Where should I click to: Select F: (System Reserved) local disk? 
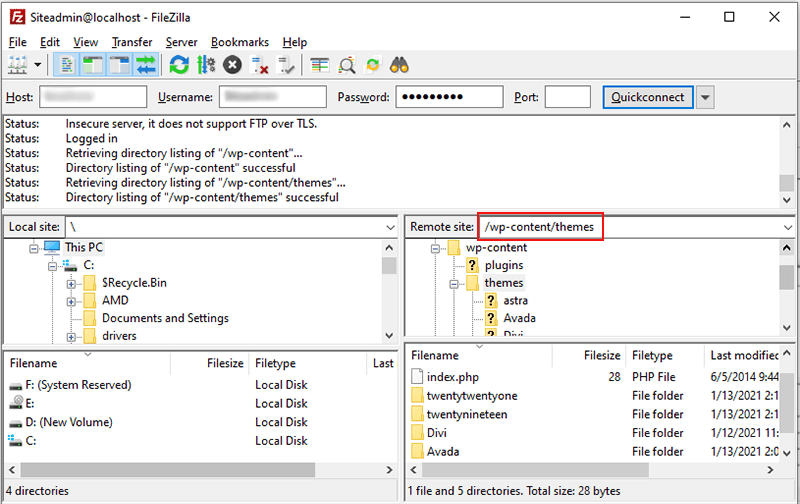tap(78, 385)
